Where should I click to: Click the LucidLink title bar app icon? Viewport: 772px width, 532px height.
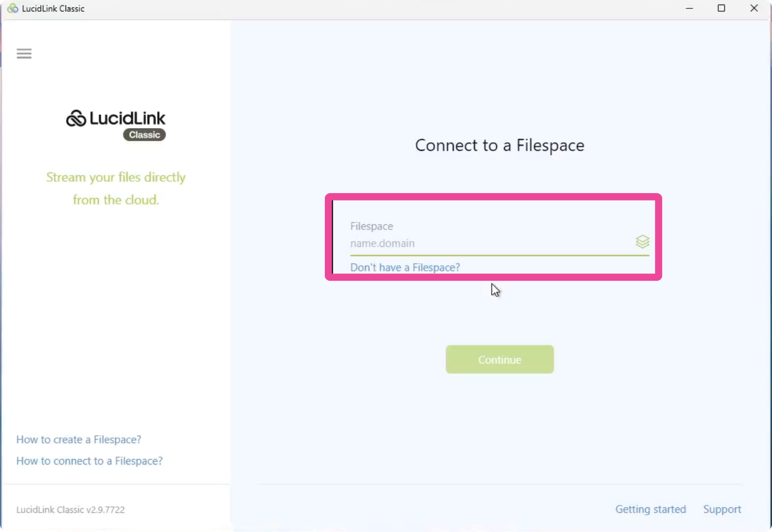(x=12, y=8)
